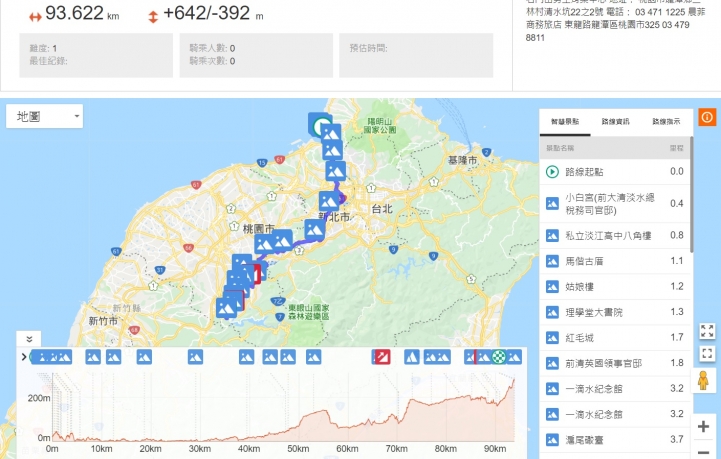The image size is (721, 459).
Task: Click the 基隆市 label on map
Action: coord(463,160)
